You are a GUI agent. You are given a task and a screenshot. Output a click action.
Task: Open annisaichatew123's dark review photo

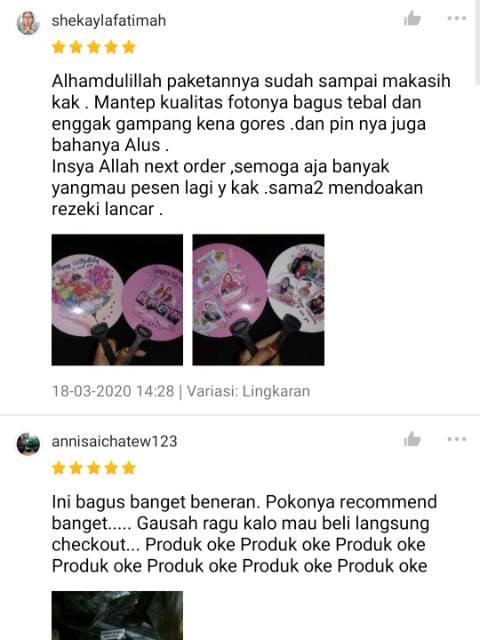tap(117, 616)
